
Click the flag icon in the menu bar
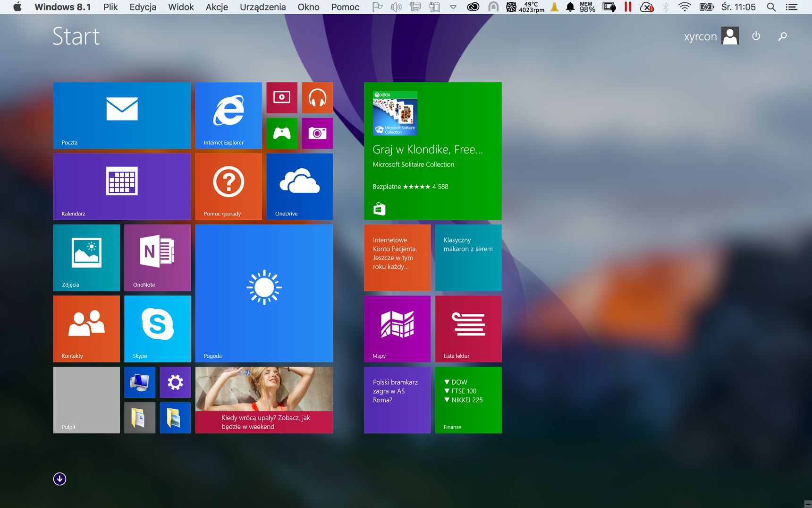(x=377, y=7)
